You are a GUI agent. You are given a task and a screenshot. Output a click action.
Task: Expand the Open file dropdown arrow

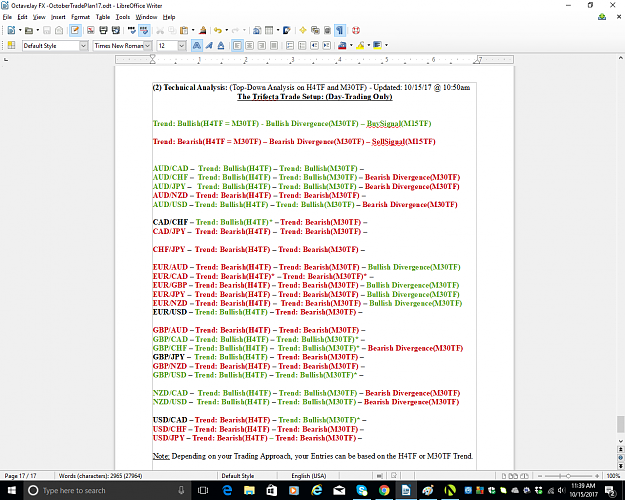point(37,30)
